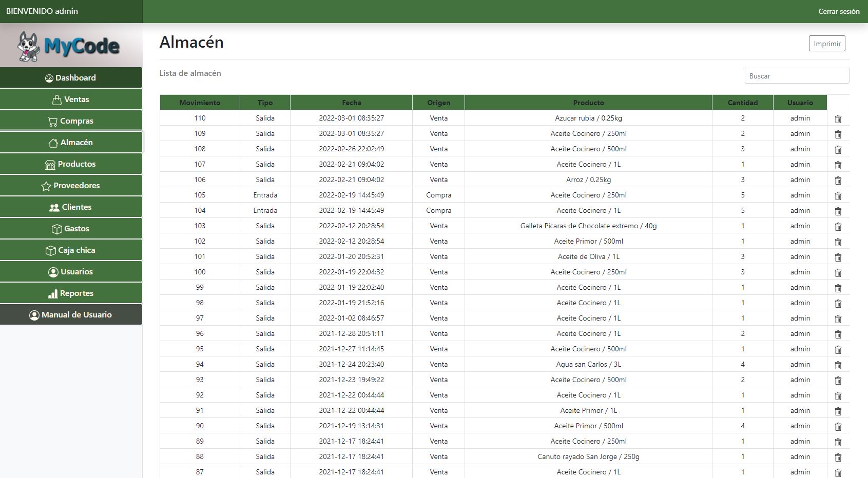Click the trash icon for movement 94
Viewport: 868px width, 478px height.
[x=838, y=365]
